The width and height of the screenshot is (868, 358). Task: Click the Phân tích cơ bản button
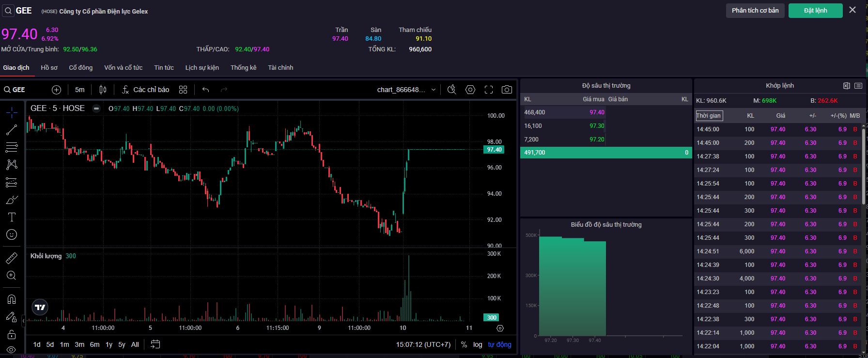pyautogui.click(x=755, y=11)
